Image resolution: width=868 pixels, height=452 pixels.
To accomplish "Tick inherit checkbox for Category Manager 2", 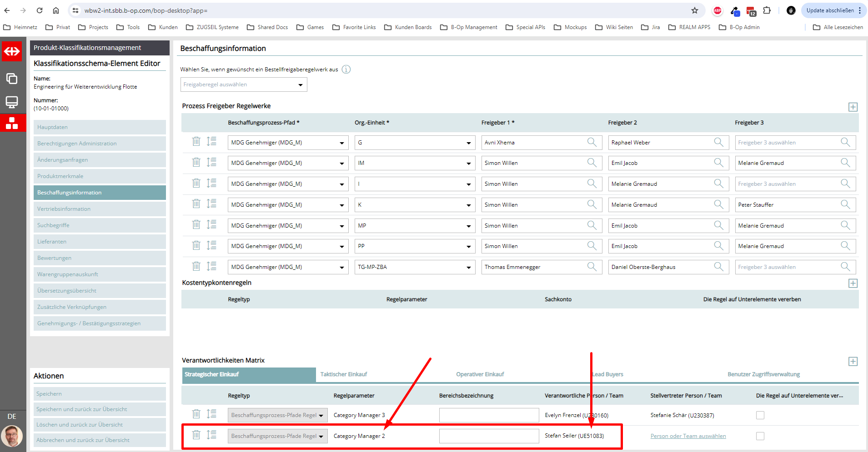I will (760, 436).
